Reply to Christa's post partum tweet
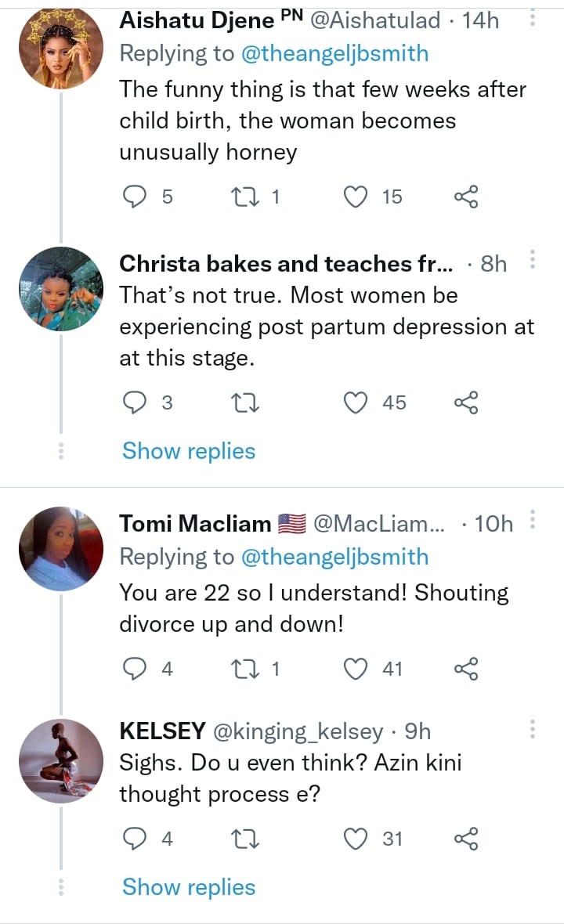Image resolution: width=564 pixels, height=924 pixels. 137,402
